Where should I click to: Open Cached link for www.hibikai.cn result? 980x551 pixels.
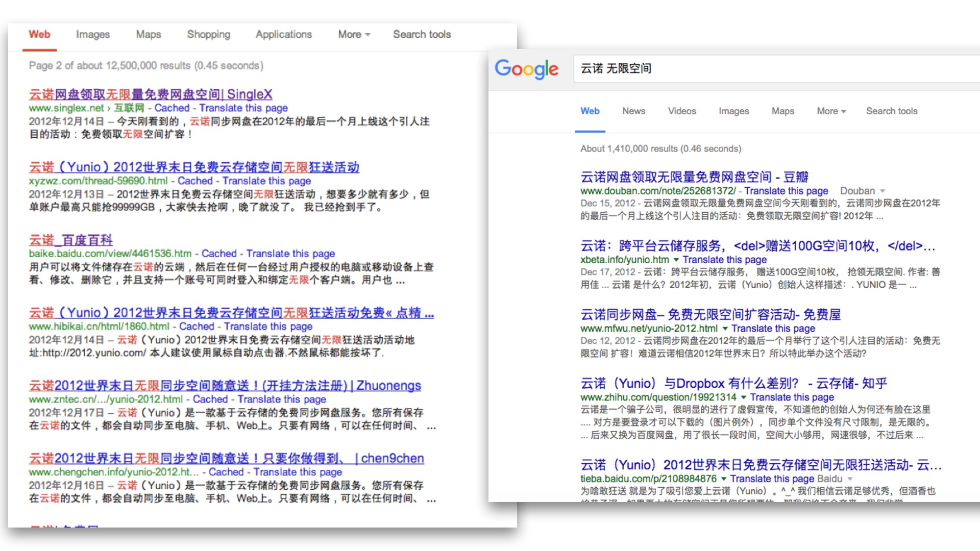[197, 326]
